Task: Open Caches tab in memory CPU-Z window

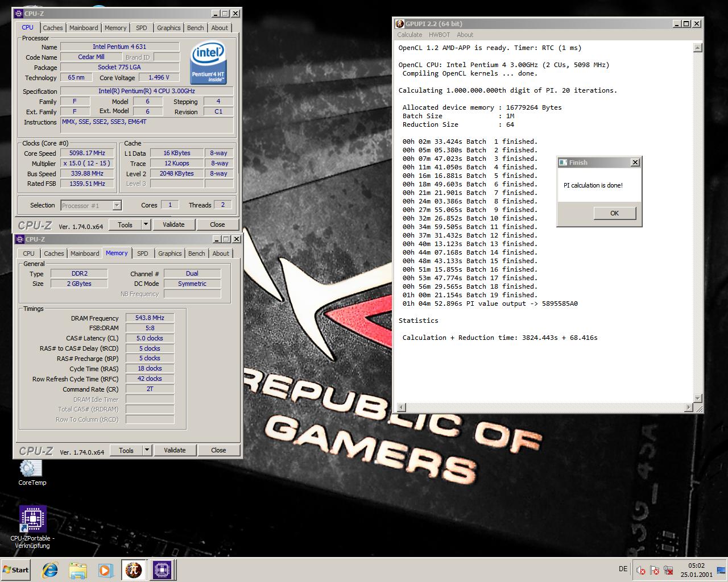Action: coord(54,253)
